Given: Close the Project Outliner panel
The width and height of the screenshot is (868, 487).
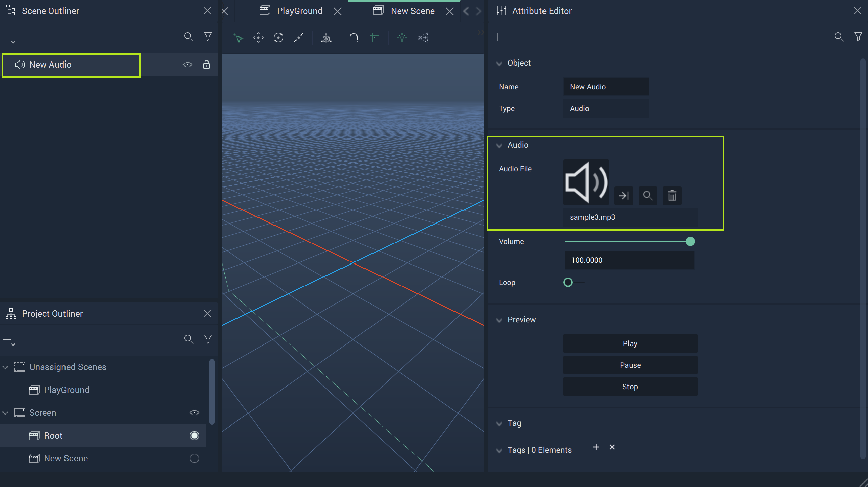Looking at the screenshot, I should click(x=207, y=314).
